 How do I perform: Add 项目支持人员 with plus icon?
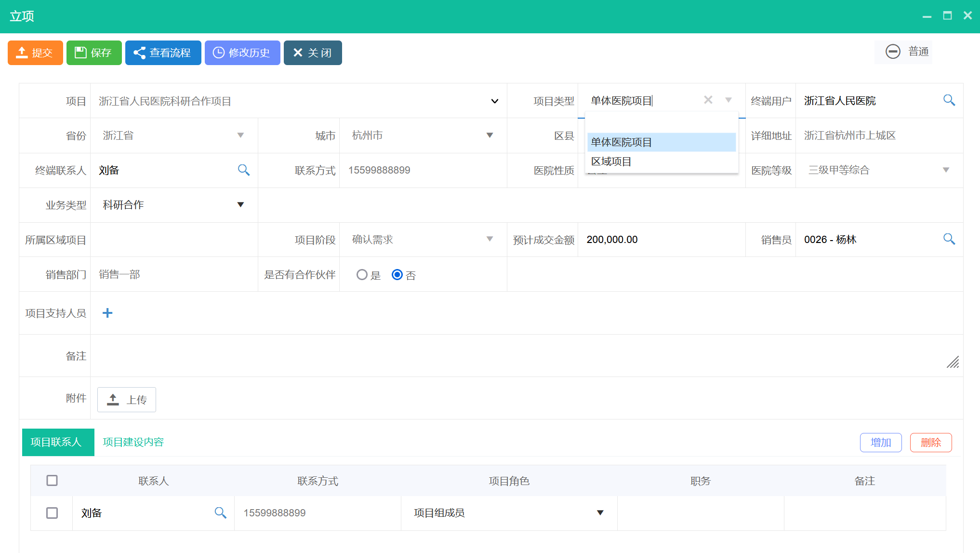pos(107,313)
